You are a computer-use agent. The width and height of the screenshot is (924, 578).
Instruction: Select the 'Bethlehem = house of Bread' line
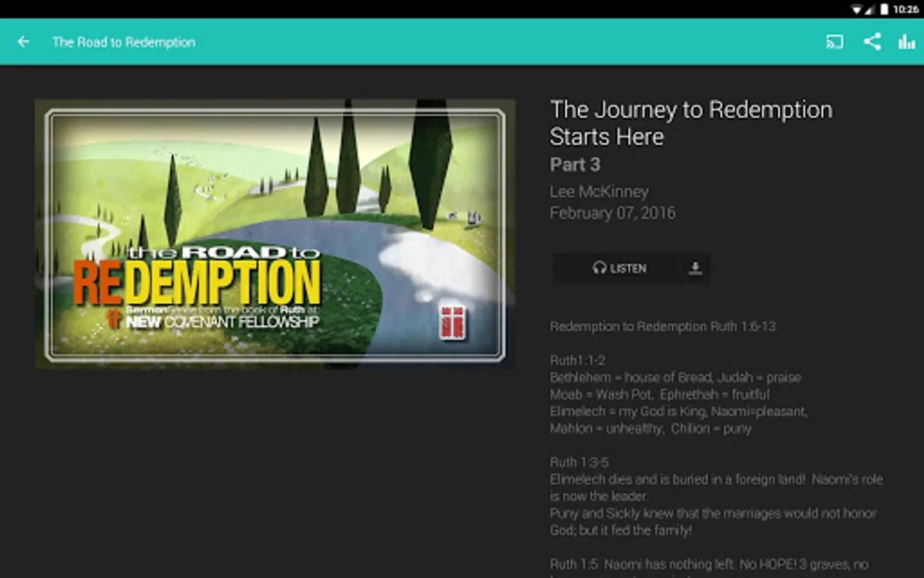pos(676,377)
